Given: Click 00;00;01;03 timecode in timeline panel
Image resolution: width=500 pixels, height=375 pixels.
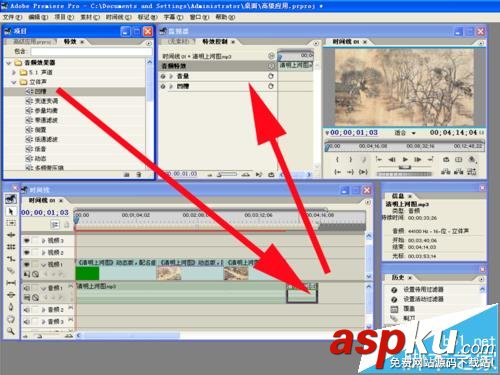Looking at the screenshot, I should [x=45, y=212].
